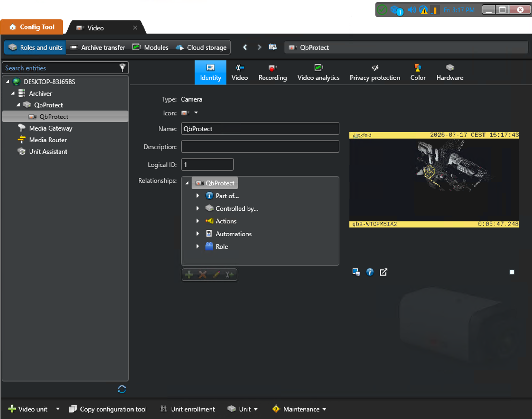Expand the Automations relationship
532x419 pixels.
(x=198, y=234)
